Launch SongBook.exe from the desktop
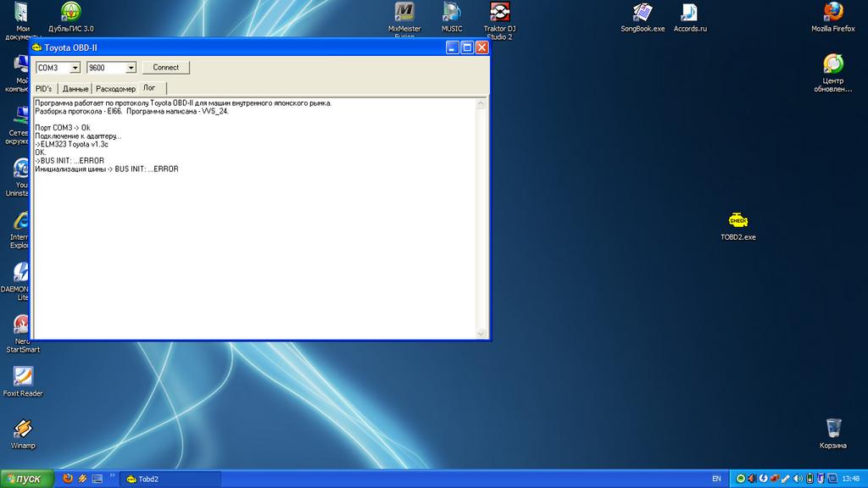 643,12
